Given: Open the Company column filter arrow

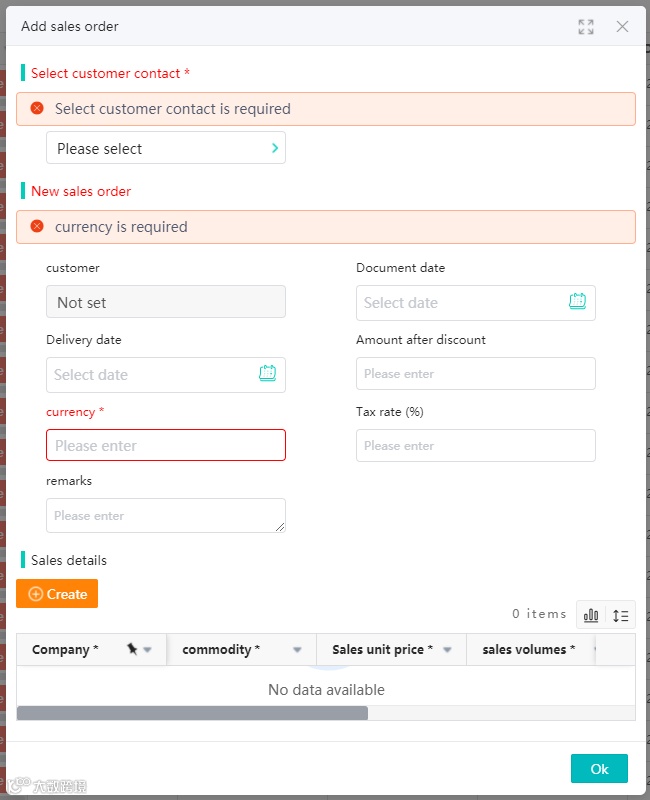Looking at the screenshot, I should pos(148,650).
